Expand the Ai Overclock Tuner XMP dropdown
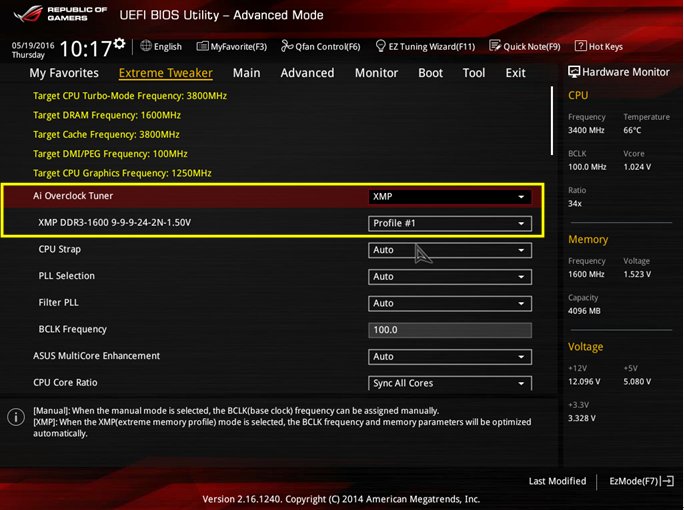The width and height of the screenshot is (684, 510). (x=449, y=197)
